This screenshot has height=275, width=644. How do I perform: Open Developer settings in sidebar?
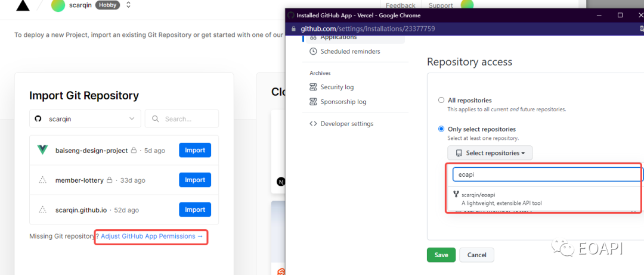pos(346,123)
